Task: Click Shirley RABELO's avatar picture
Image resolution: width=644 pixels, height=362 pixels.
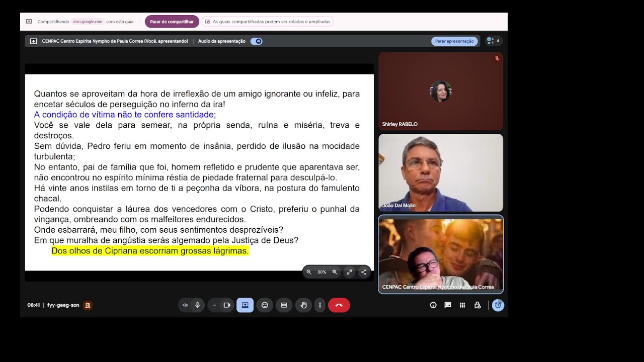Action: (441, 91)
